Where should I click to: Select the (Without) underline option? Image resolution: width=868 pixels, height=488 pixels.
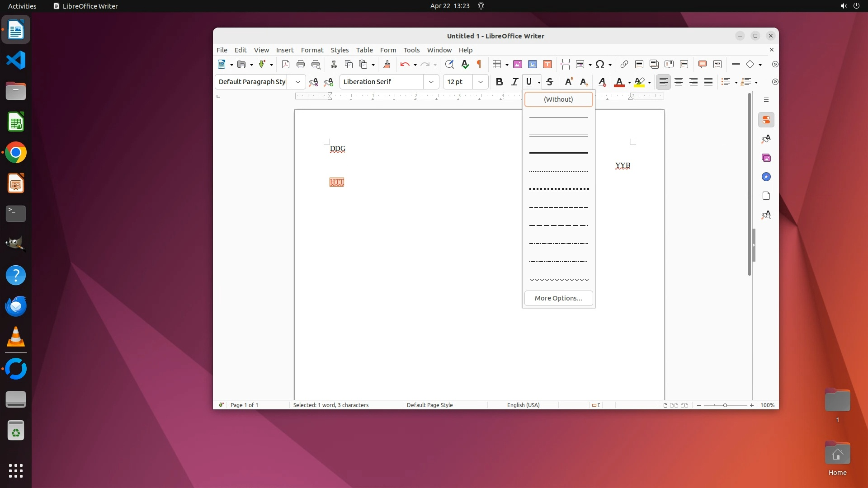click(558, 99)
